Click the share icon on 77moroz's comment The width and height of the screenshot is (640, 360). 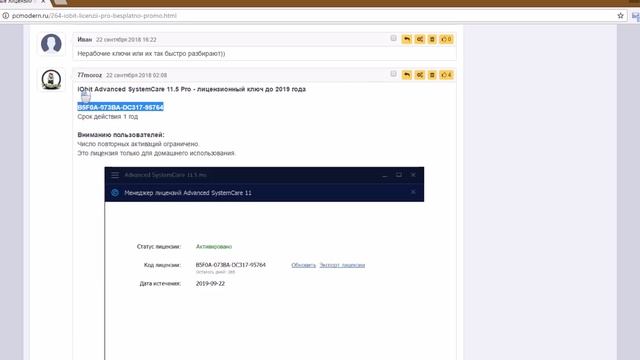coord(420,75)
